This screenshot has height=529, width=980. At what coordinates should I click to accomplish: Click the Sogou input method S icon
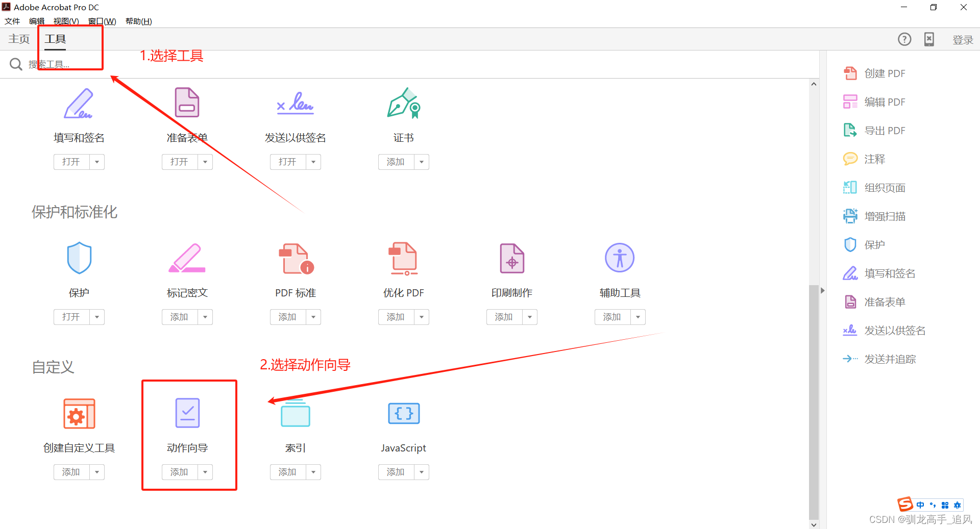tap(905, 505)
